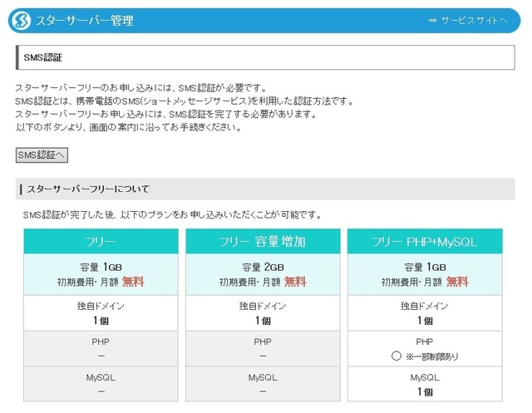Click the circle PHP mark in PHP+MySQL plan

[397, 356]
